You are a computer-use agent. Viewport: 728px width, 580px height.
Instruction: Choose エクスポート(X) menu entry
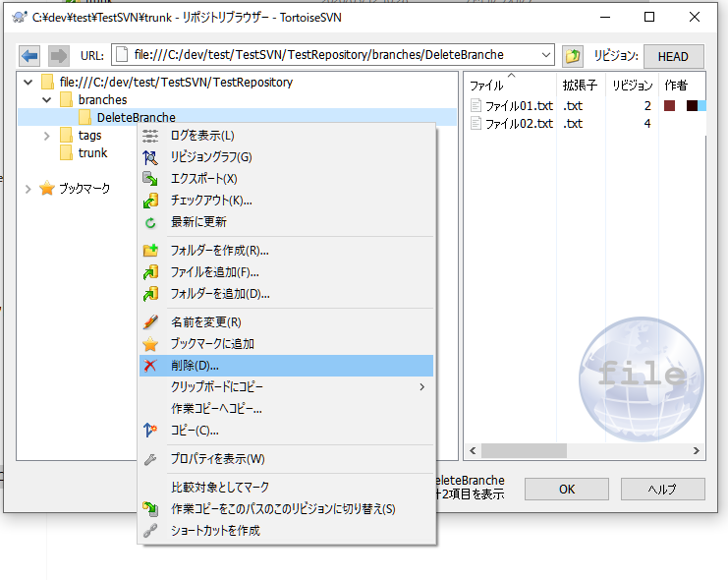(x=287, y=179)
